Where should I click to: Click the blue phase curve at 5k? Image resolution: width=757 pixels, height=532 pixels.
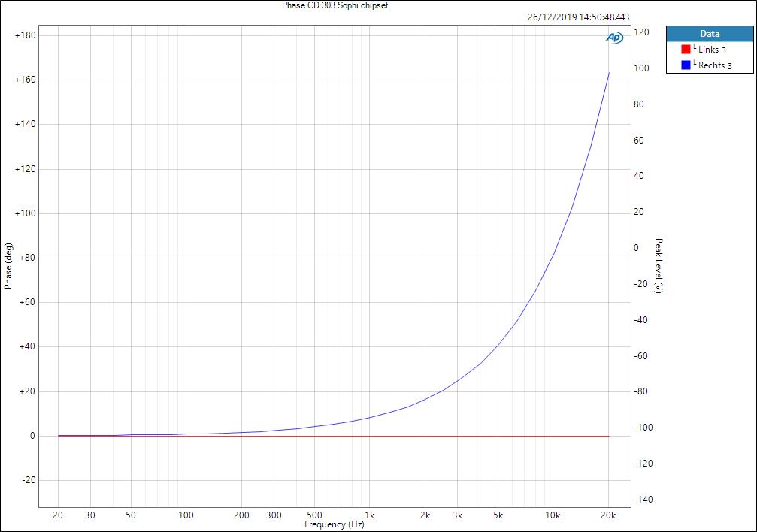498,345
